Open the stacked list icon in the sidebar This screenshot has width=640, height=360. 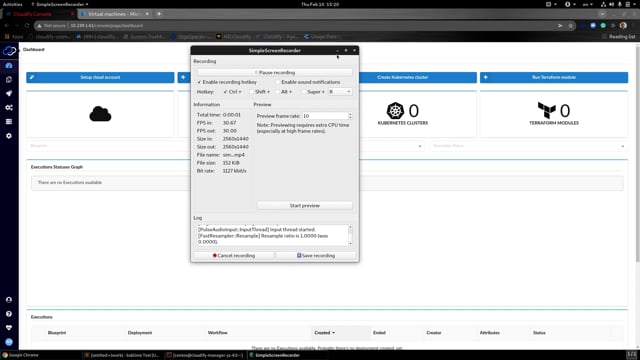[x=9, y=122]
